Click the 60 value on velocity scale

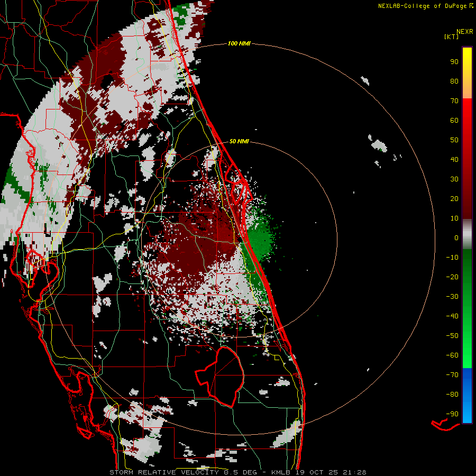pyautogui.click(x=454, y=120)
